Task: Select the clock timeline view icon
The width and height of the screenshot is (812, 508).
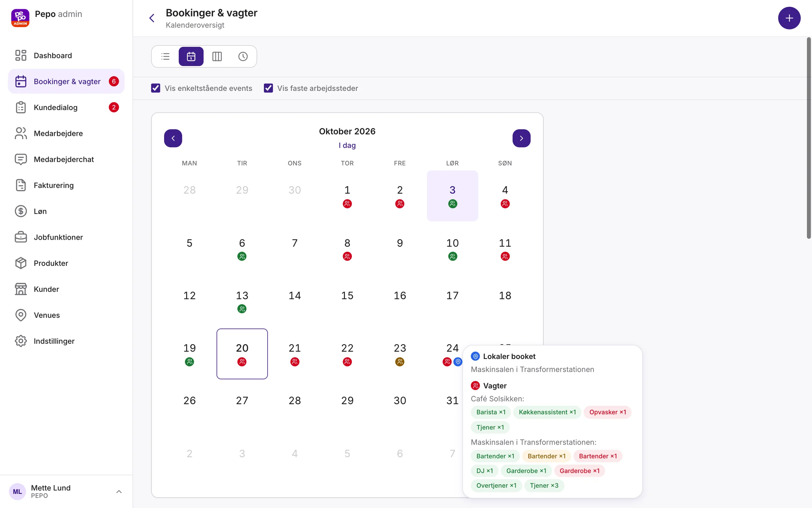Action: (x=243, y=56)
